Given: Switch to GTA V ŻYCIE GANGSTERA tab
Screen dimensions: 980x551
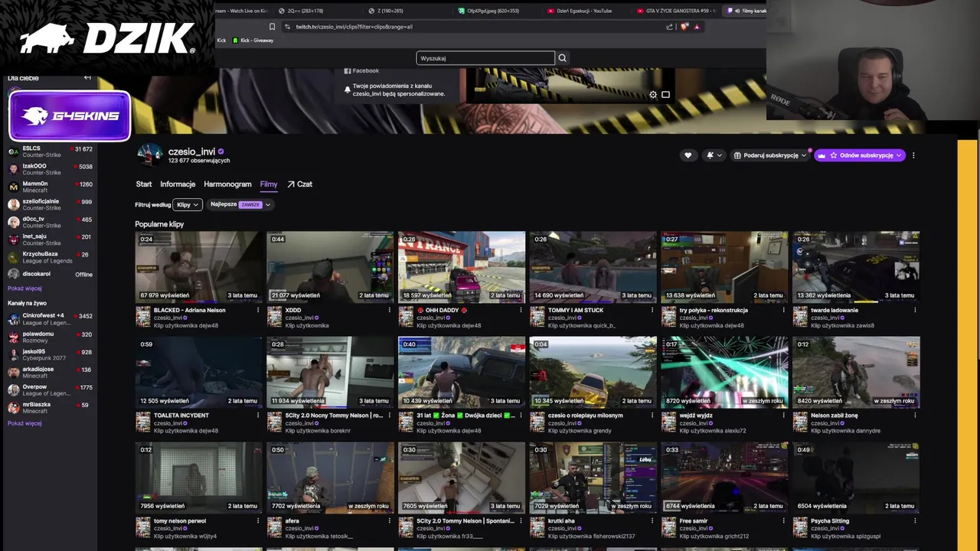Looking at the screenshot, I should pyautogui.click(x=677, y=11).
